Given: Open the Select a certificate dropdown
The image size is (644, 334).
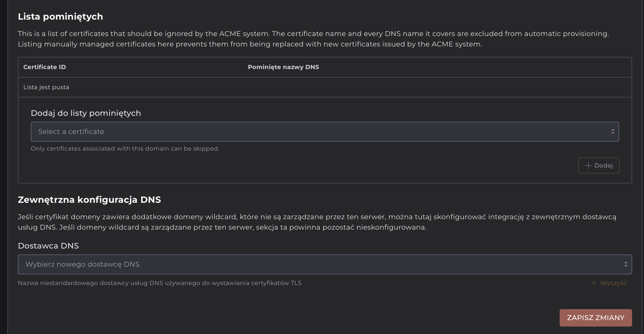Looking at the screenshot, I should pos(325,132).
